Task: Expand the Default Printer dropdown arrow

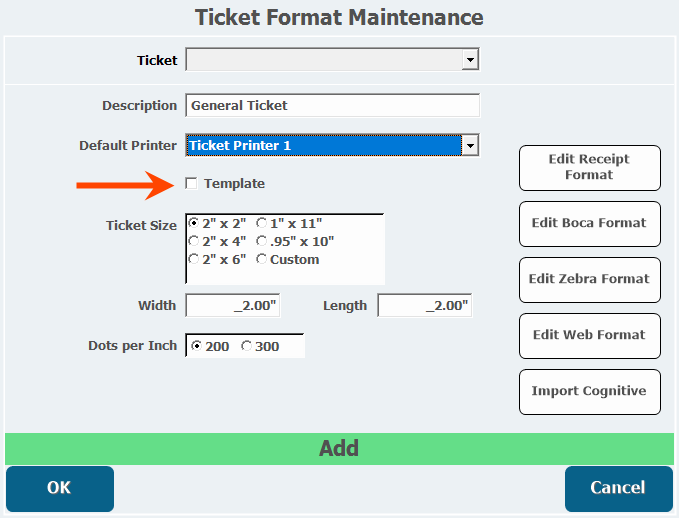Action: click(x=470, y=145)
